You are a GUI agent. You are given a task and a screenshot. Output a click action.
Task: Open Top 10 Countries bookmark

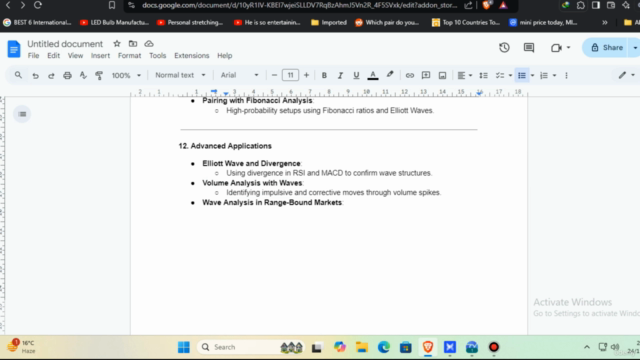pyautogui.click(x=466, y=22)
